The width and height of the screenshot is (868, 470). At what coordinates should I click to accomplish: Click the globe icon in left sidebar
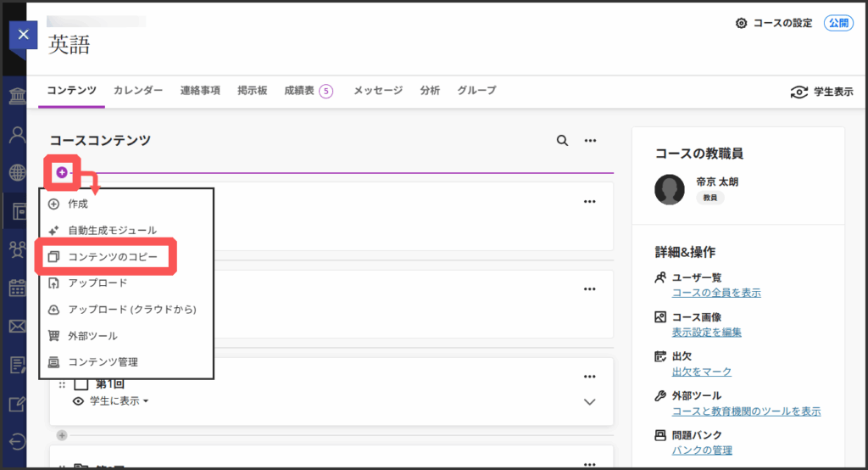pos(17,172)
